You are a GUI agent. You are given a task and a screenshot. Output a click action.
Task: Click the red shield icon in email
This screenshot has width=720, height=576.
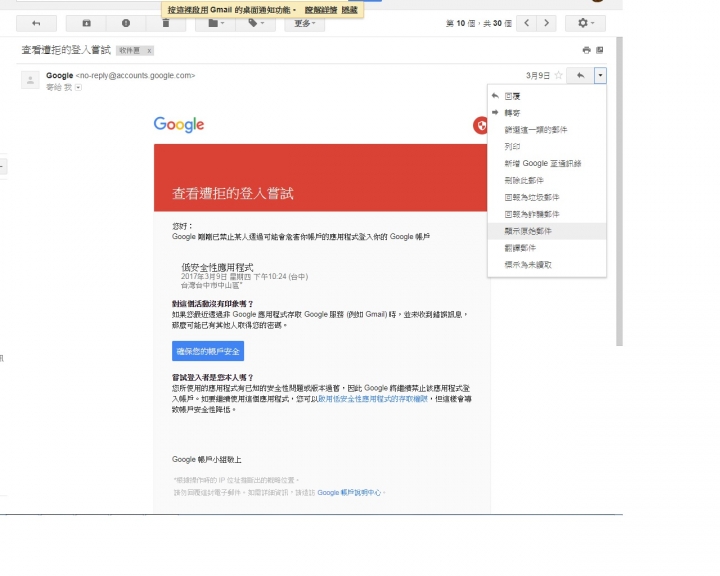pyautogui.click(x=480, y=125)
